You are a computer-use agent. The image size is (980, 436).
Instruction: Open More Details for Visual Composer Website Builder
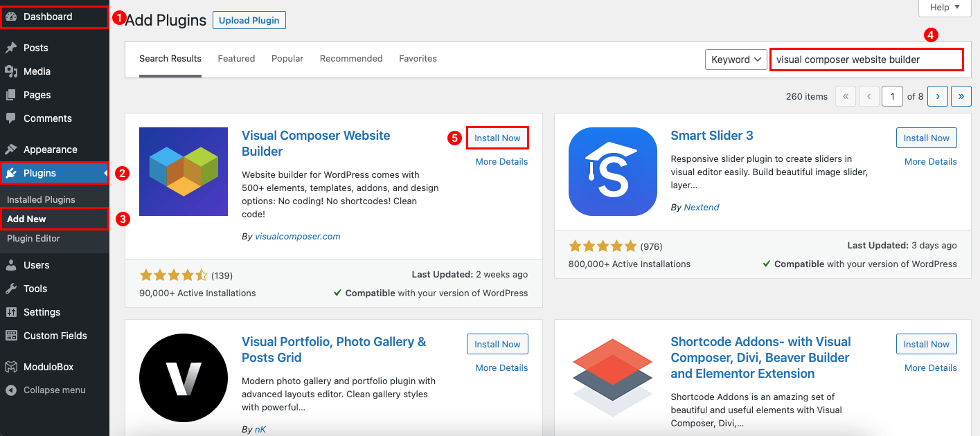point(501,161)
